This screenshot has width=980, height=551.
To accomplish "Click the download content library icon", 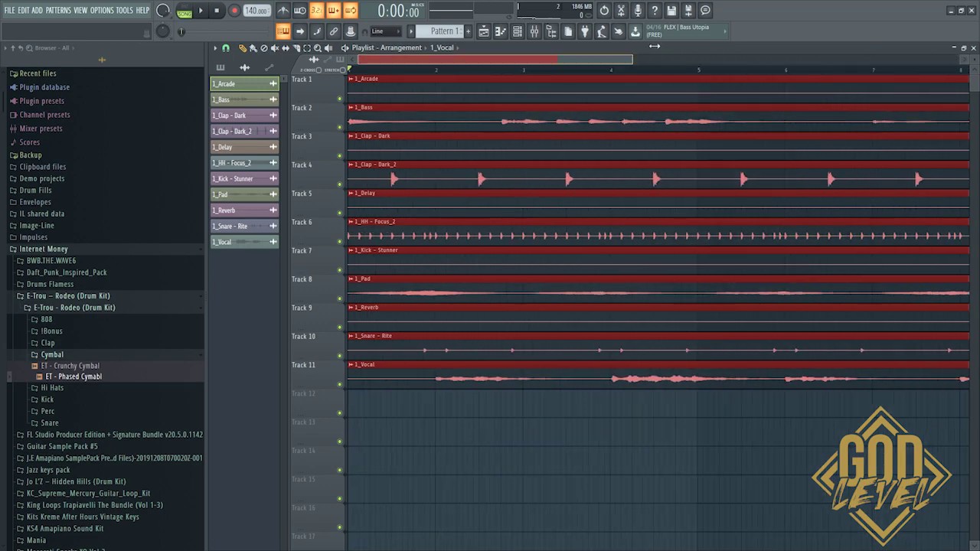I will point(635,31).
